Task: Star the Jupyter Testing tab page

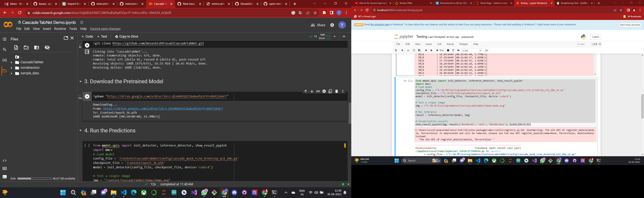Action: 621,10
